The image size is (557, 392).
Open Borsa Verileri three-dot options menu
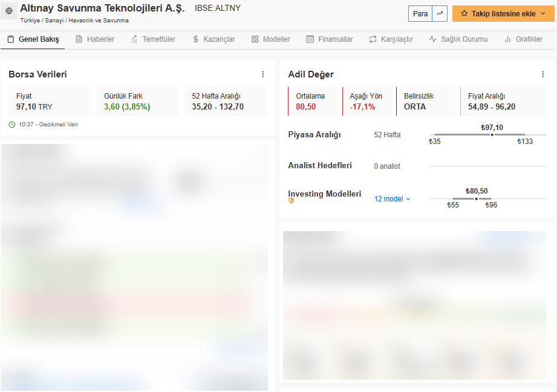[x=263, y=74]
